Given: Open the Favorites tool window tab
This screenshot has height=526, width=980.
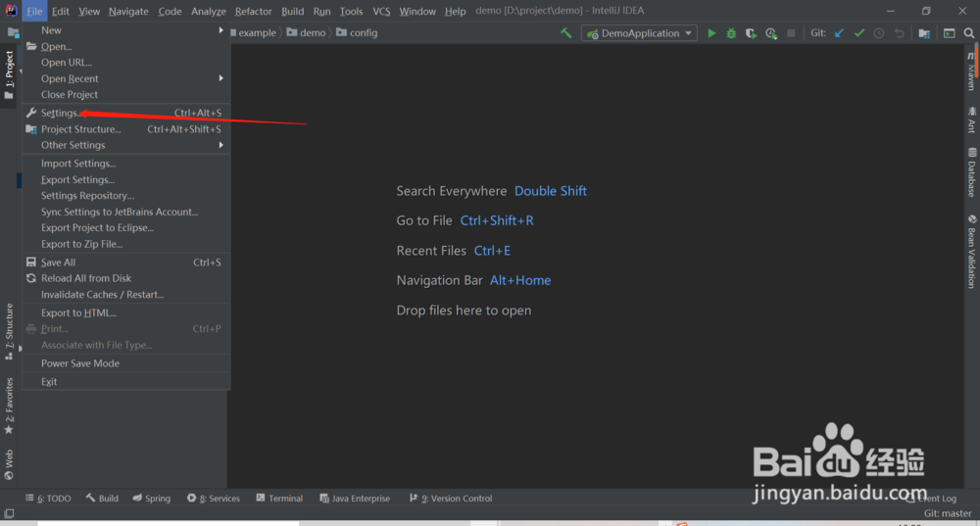Looking at the screenshot, I should pos(9,406).
